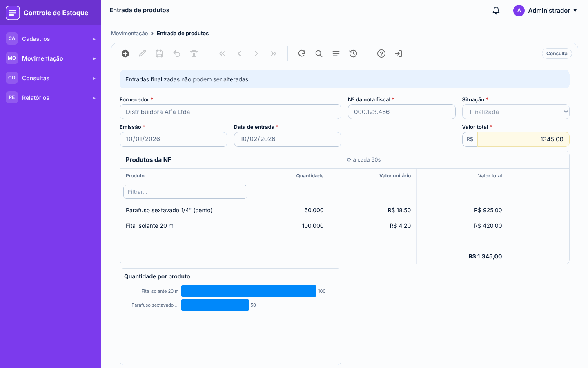Click the floppy disk save icon
This screenshot has width=588, height=368.
[160, 54]
